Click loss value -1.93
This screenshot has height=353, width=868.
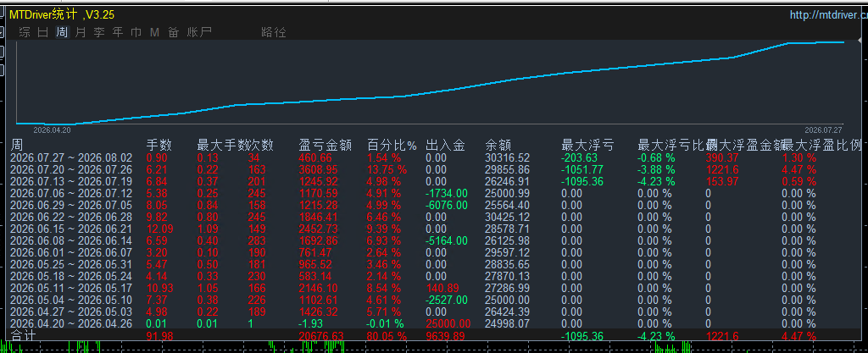pyautogui.click(x=312, y=323)
